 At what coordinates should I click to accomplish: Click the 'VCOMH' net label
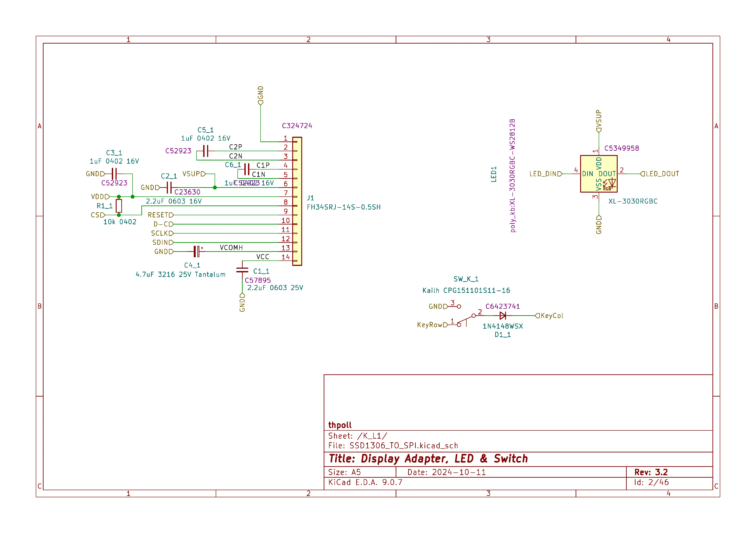(x=231, y=247)
